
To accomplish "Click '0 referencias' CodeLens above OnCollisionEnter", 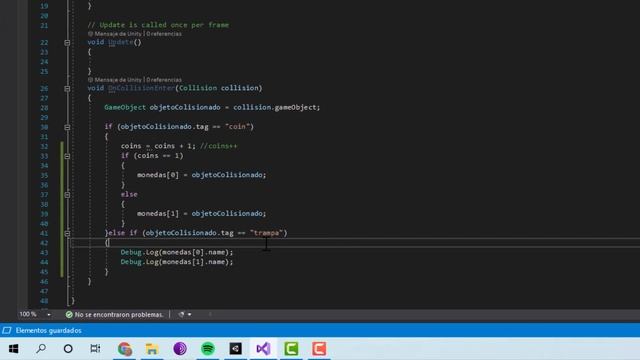I will [164, 80].
